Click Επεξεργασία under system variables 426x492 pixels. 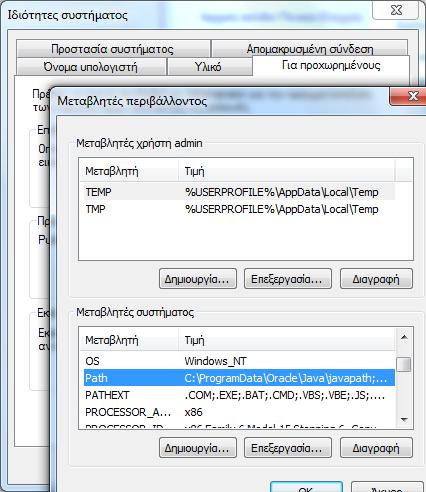coord(288,448)
